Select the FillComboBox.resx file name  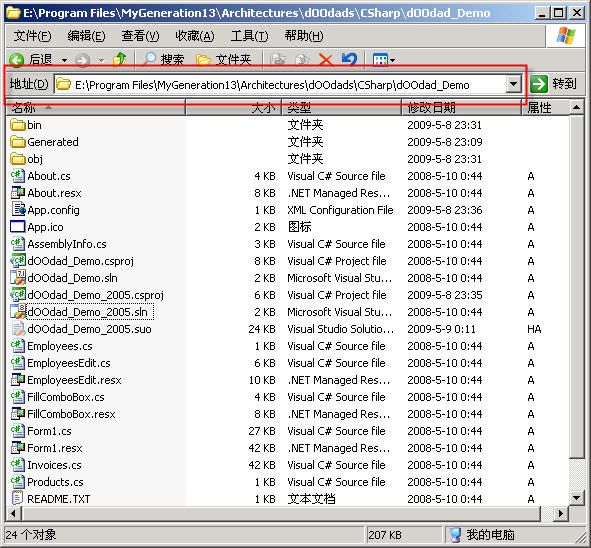click(71, 414)
